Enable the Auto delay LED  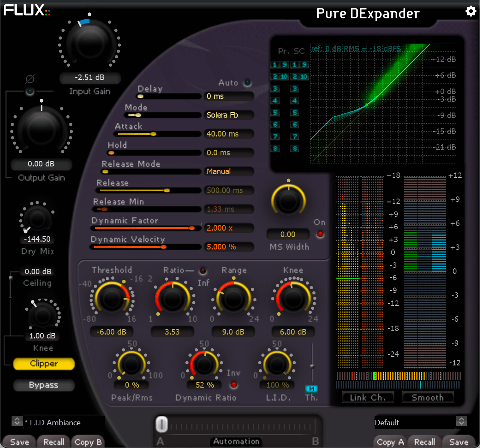pyautogui.click(x=247, y=83)
